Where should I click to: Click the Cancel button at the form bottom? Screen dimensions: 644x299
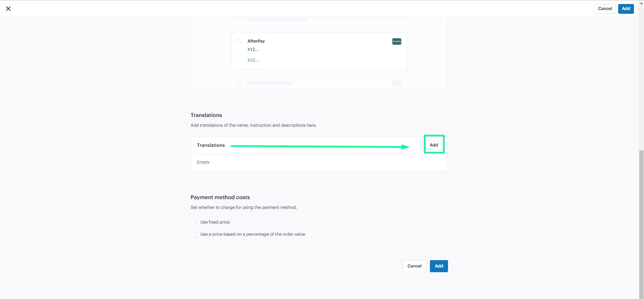coord(414,266)
